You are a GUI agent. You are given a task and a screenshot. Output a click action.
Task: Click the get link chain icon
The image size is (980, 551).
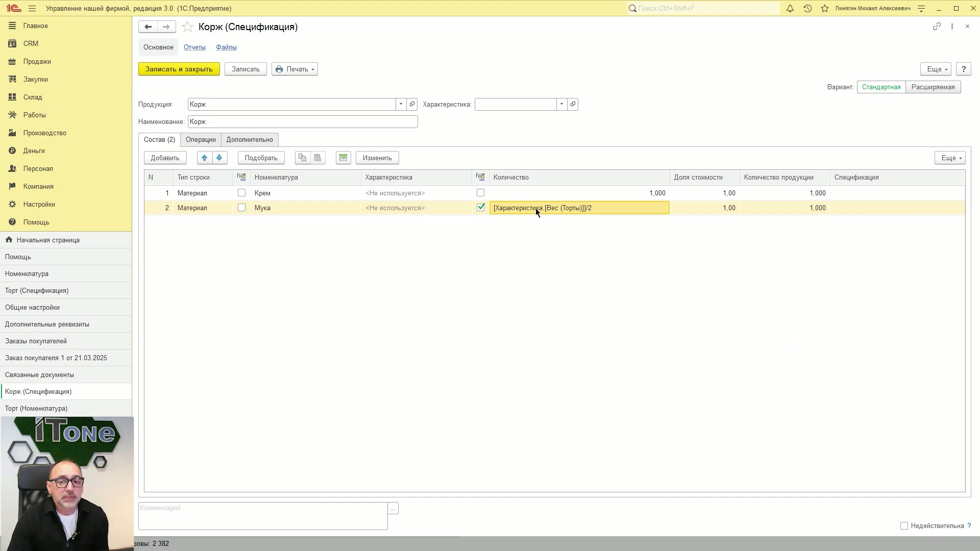tap(937, 27)
